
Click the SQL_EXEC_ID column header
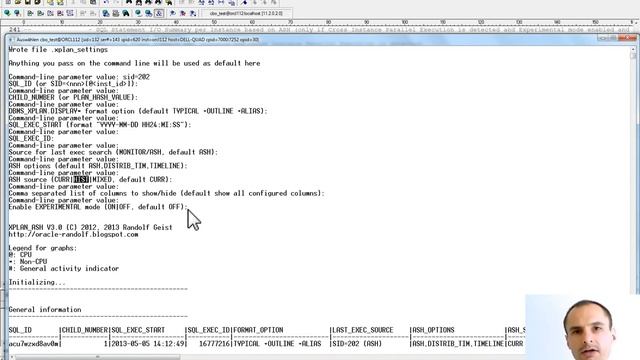(209, 330)
